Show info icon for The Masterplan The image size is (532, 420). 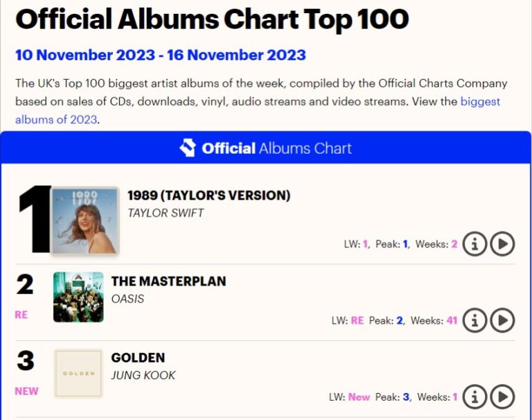475,320
